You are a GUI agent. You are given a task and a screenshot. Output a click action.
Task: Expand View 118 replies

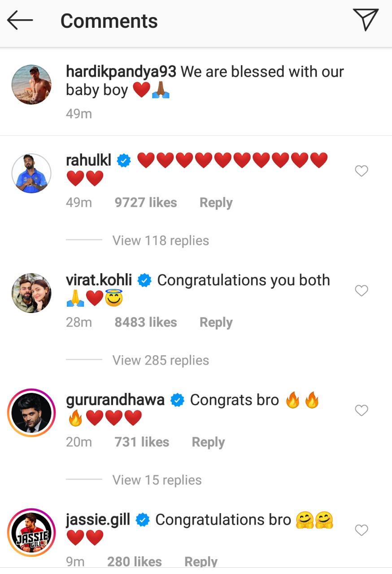161,240
